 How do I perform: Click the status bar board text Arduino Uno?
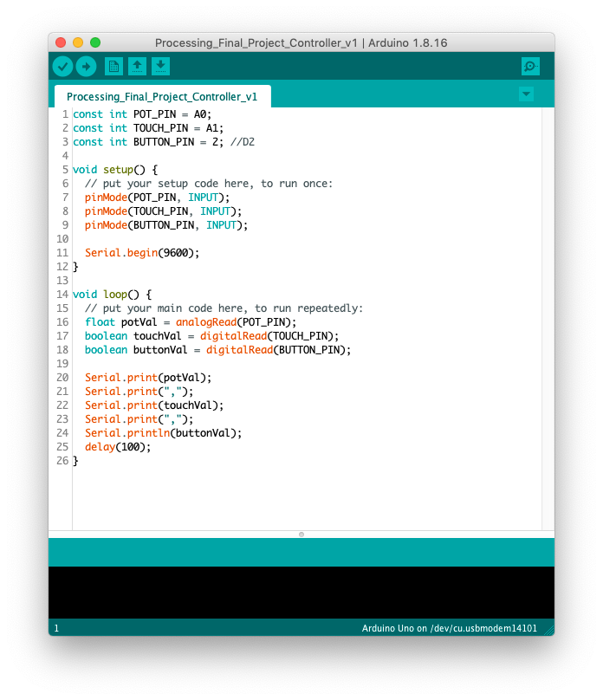pyautogui.click(x=394, y=628)
